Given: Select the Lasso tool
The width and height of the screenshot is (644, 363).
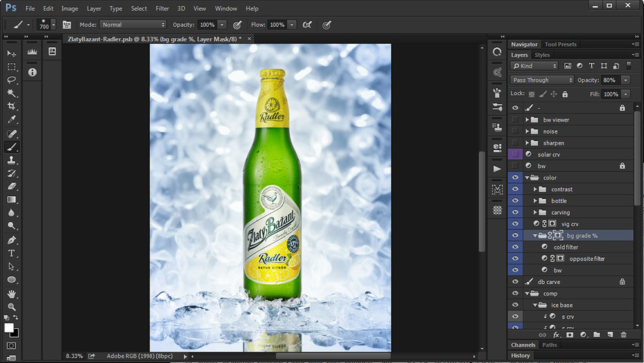Looking at the screenshot, I should (12, 80).
